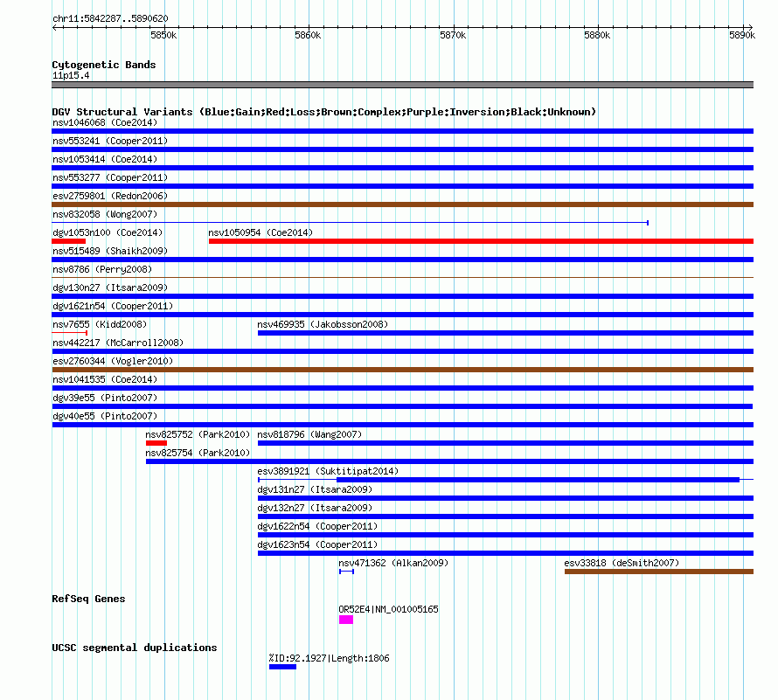Click the nsv471362 (Alkan2009) label

pos(393,563)
